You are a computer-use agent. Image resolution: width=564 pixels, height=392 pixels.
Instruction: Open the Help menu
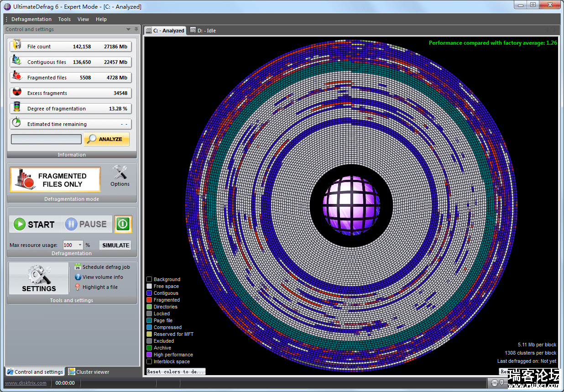click(101, 19)
